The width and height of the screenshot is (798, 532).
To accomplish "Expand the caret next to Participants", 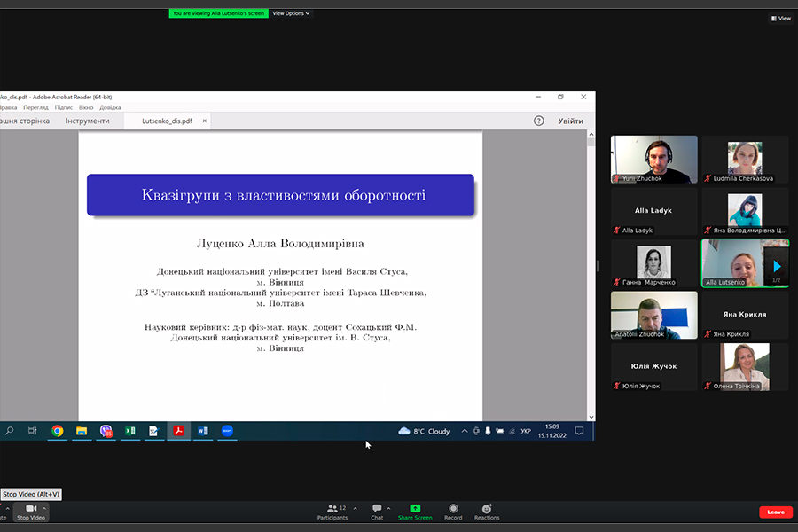I will [356, 509].
